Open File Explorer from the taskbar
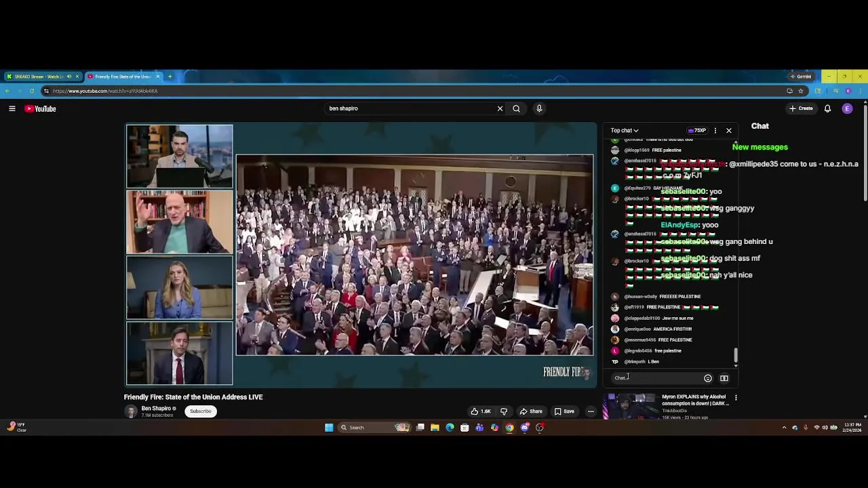The image size is (868, 488). (x=435, y=428)
